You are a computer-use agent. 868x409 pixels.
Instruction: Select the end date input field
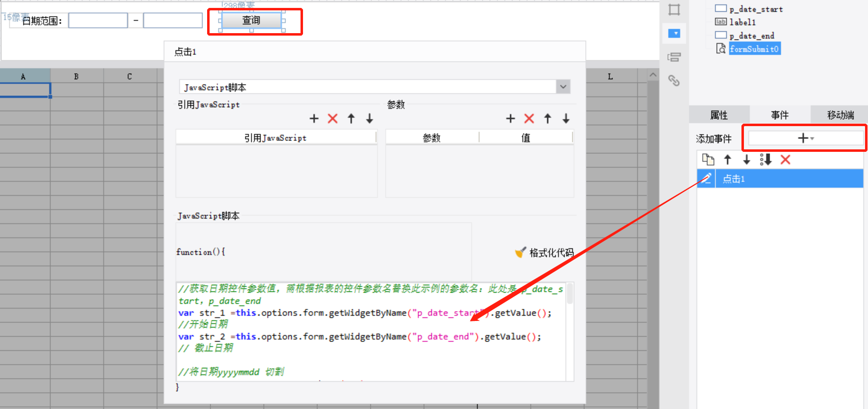point(173,20)
